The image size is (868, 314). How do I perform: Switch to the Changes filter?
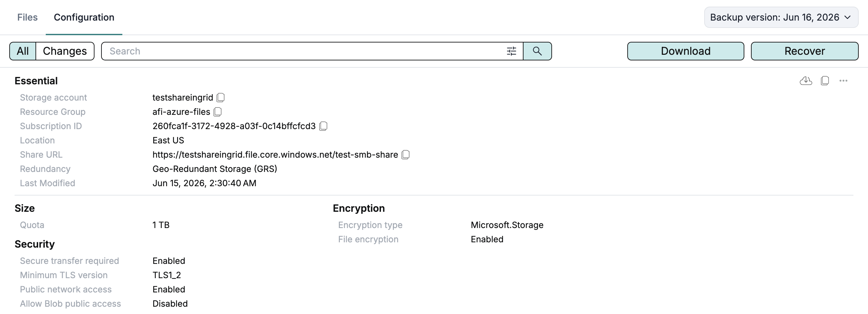click(x=65, y=51)
